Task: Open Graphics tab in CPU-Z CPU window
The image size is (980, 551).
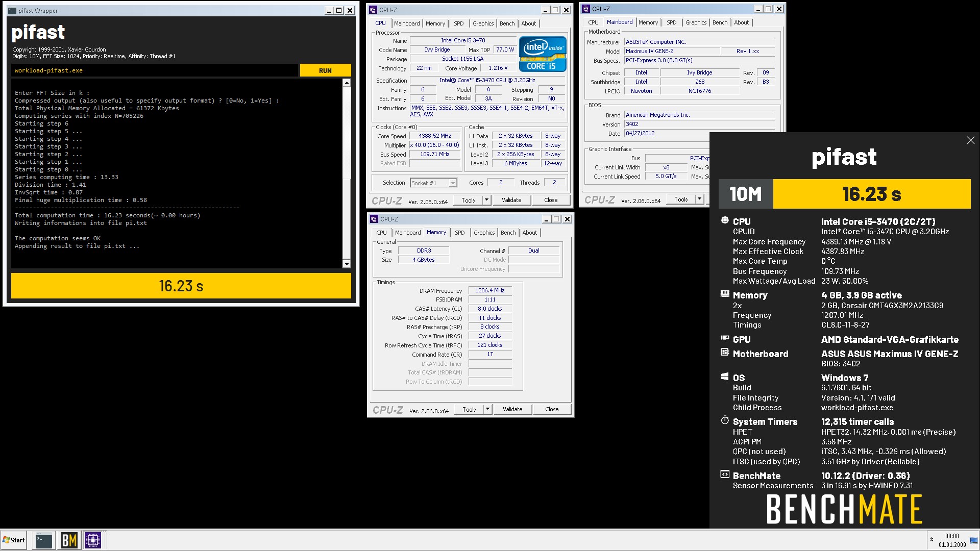Action: [x=483, y=23]
